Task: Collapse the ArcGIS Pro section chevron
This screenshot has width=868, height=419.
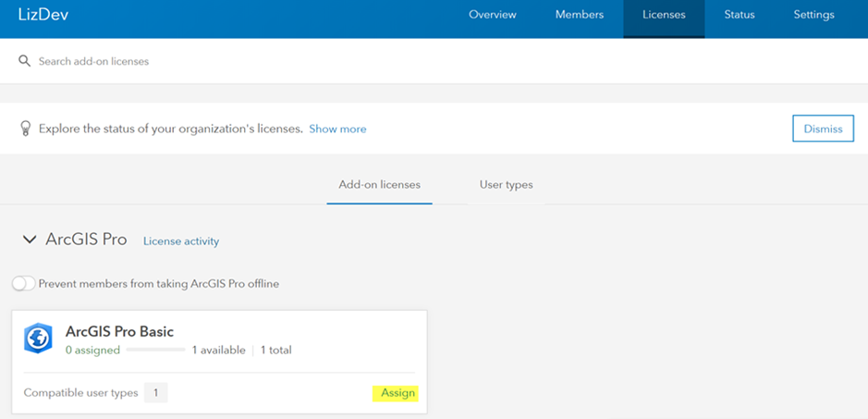Action: [x=29, y=240]
